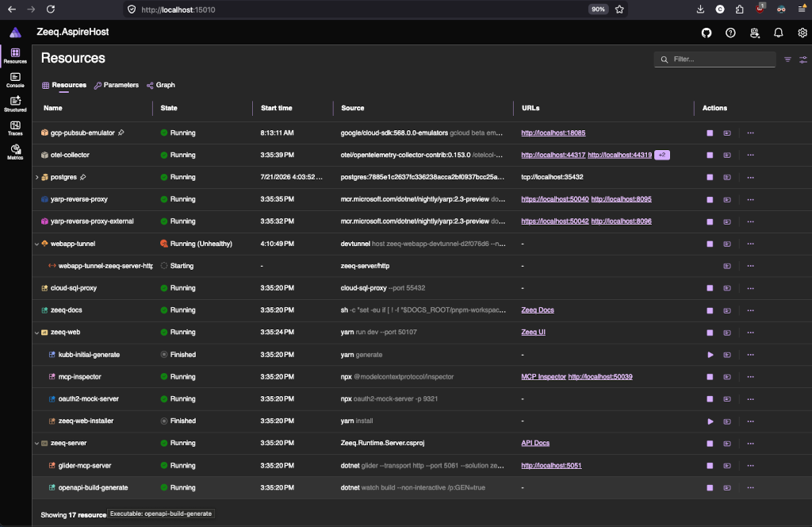812x527 pixels.
Task: Open the GitHub repository icon
Action: tap(707, 33)
